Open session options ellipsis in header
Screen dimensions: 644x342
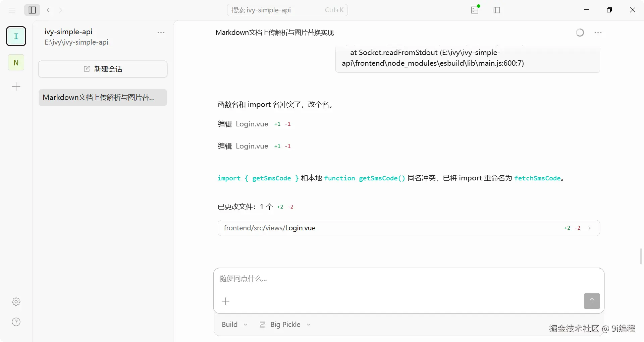(598, 33)
